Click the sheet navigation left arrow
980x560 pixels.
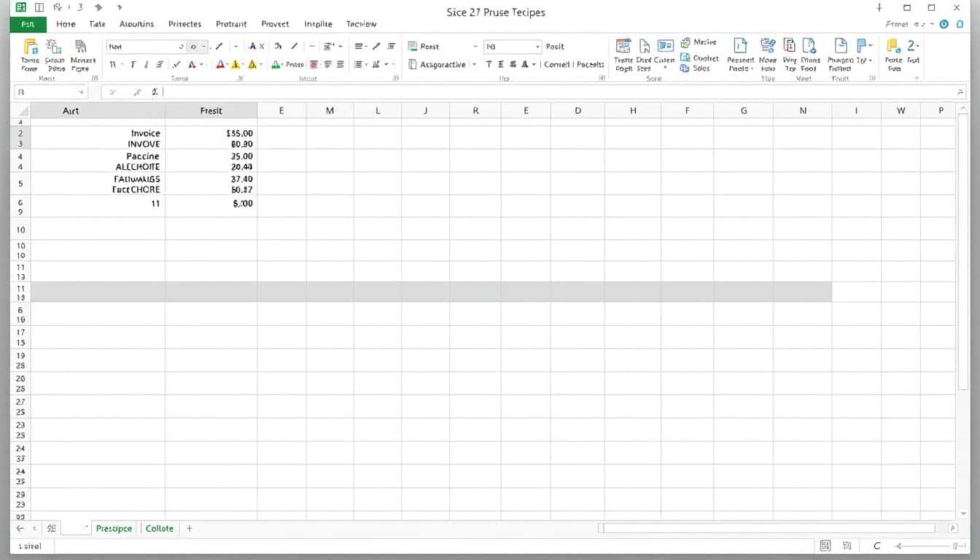tap(20, 528)
